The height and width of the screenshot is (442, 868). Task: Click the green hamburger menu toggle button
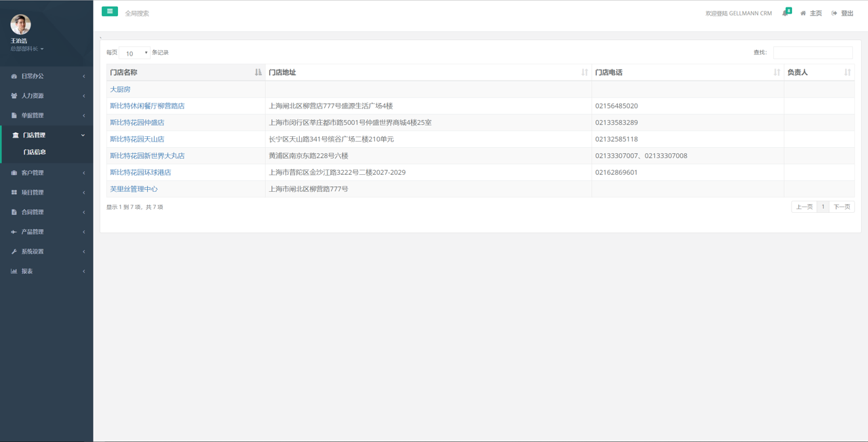(x=109, y=12)
